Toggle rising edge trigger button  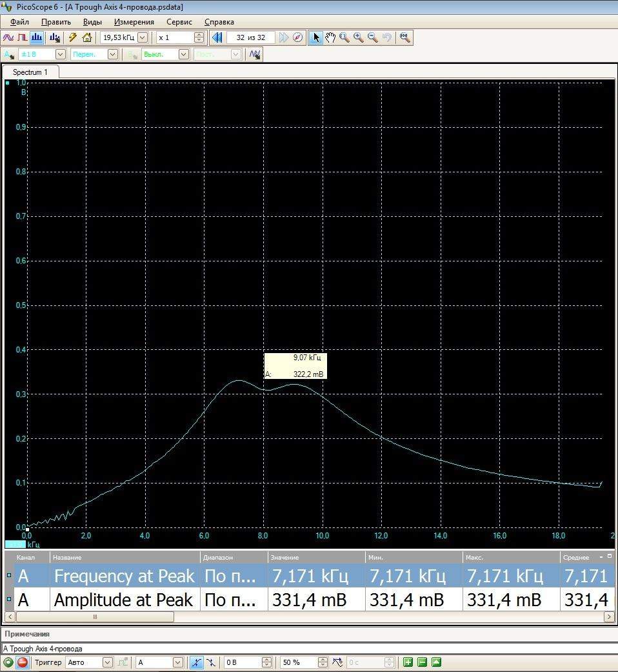click(x=195, y=662)
